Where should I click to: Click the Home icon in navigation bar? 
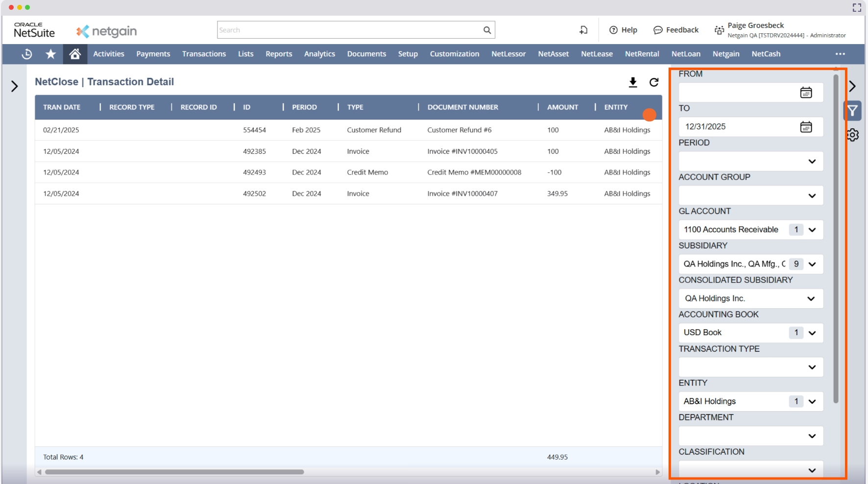tap(75, 54)
